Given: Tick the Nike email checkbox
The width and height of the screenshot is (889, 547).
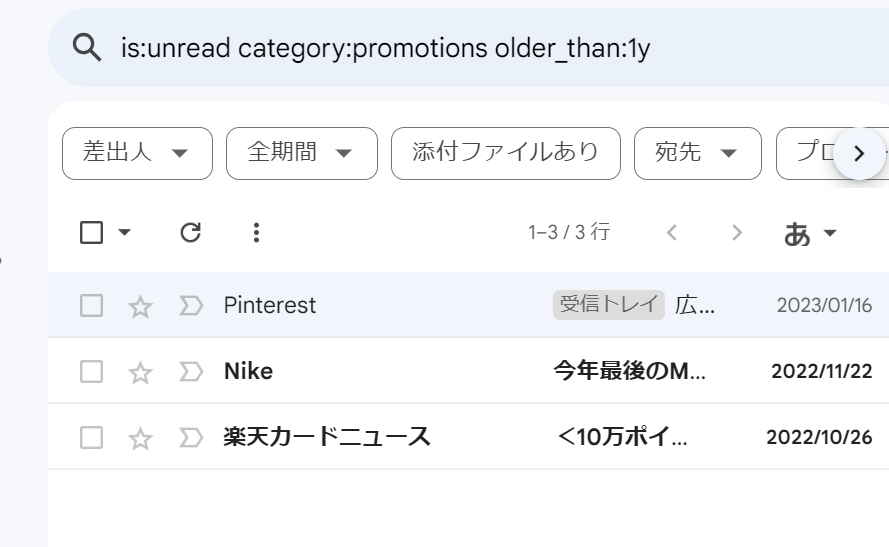Looking at the screenshot, I should 91,372.
